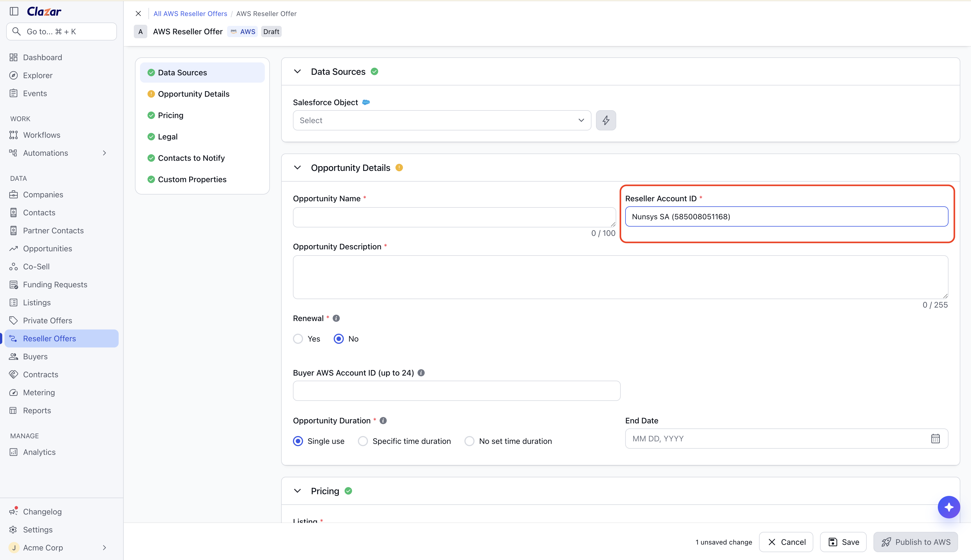Image resolution: width=971 pixels, height=560 pixels.
Task: Collapse the Data Sources section
Action: click(297, 71)
